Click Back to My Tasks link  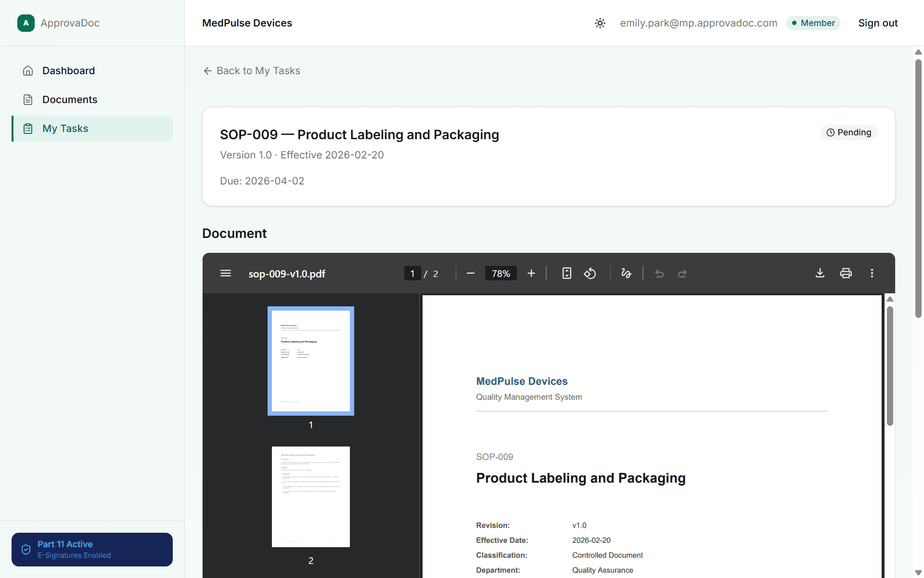251,70
